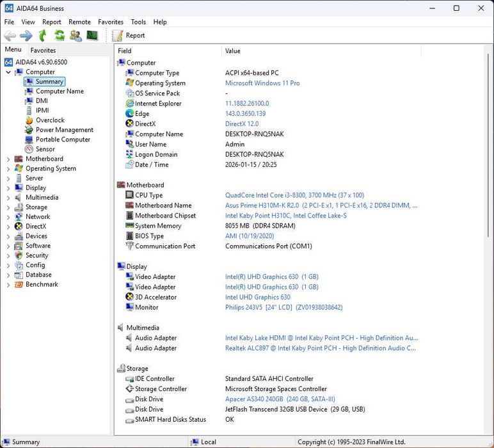The image size is (494, 448).
Task: Expand the Config tree node
Action: [8, 265]
